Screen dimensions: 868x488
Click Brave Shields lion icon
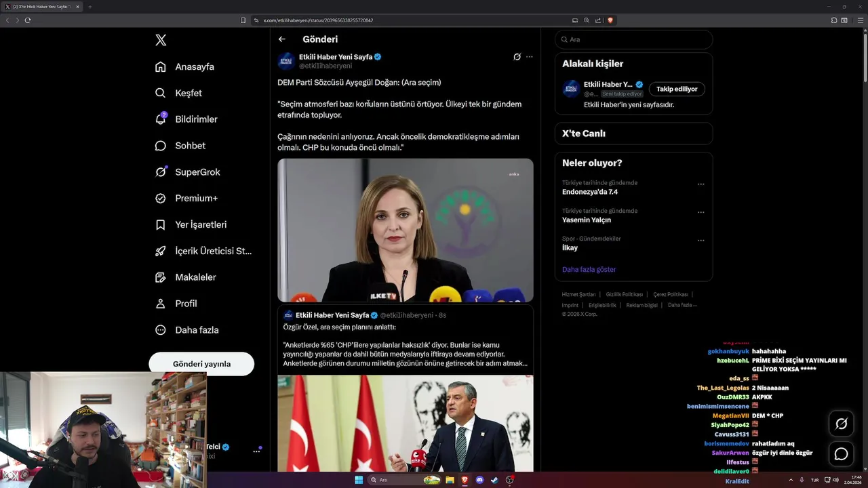click(610, 20)
